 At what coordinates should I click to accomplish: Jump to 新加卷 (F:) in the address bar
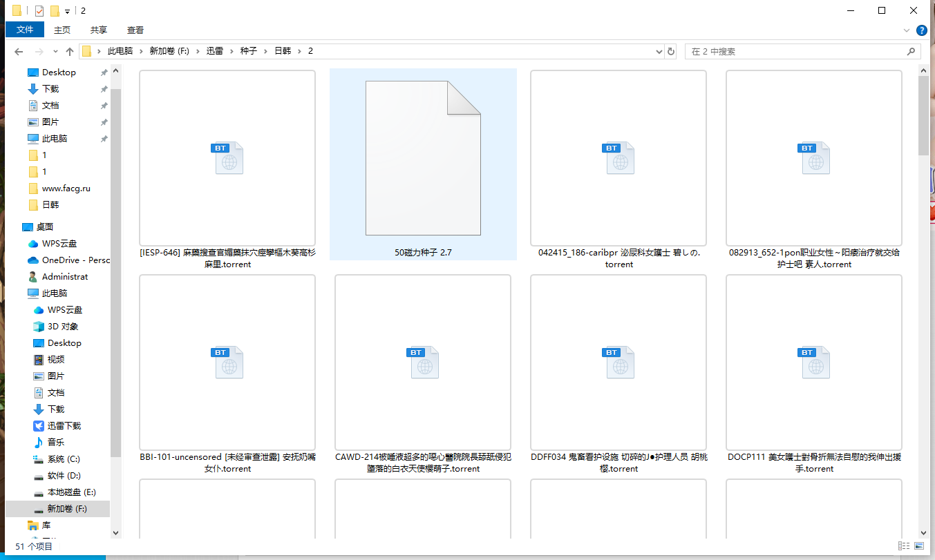169,52
